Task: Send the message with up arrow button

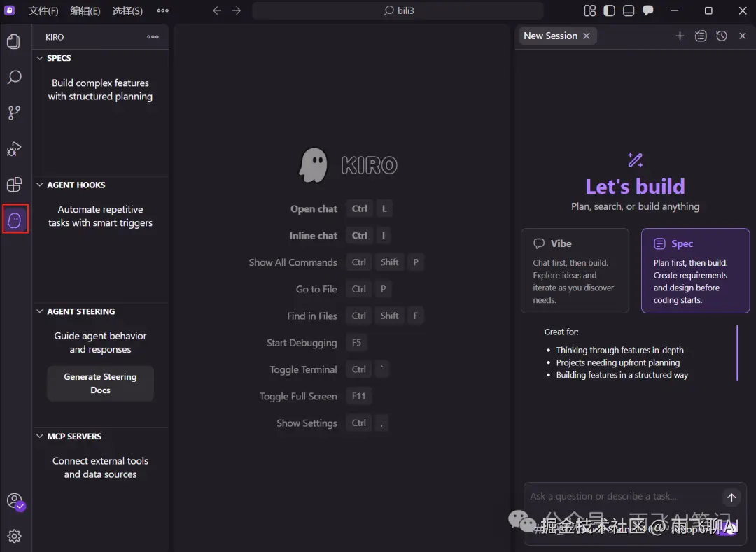Action: tap(731, 497)
